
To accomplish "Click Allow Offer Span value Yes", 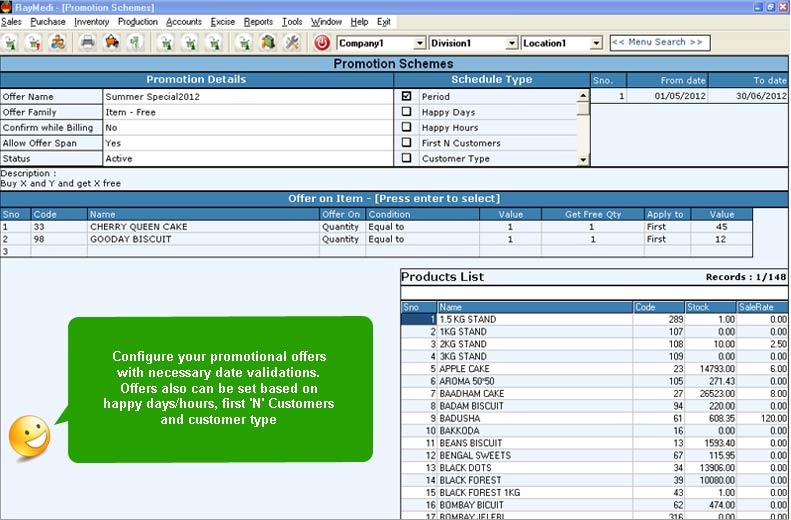I will [x=248, y=143].
